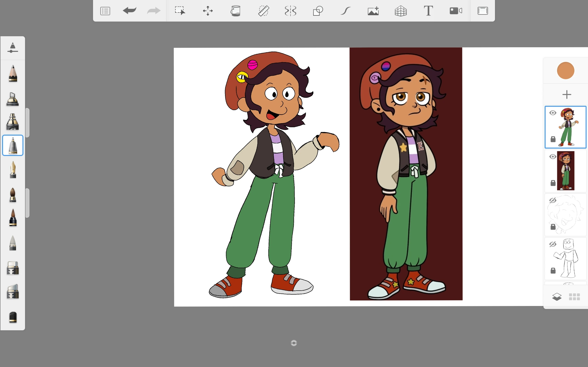This screenshot has width=588, height=367.
Task: Click the Undo arrow
Action: (130, 11)
